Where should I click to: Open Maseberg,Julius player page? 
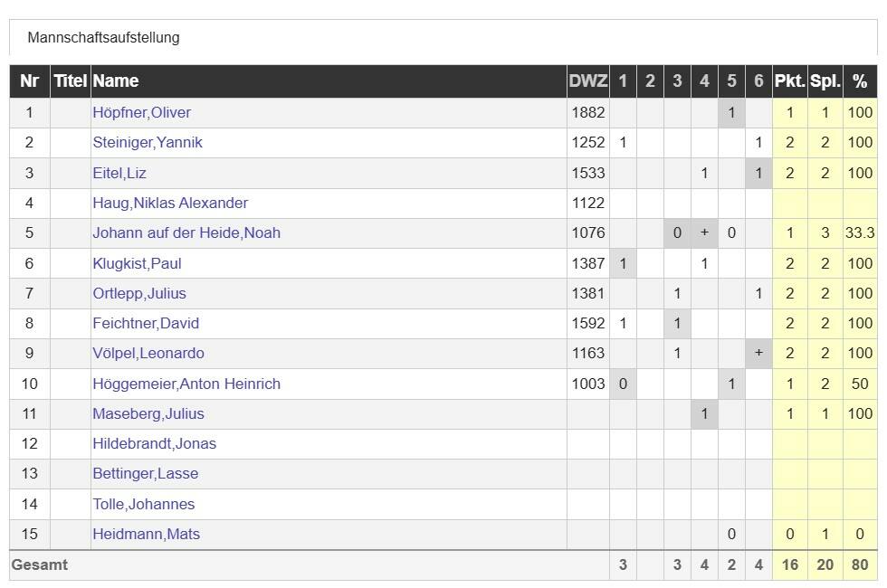point(148,413)
